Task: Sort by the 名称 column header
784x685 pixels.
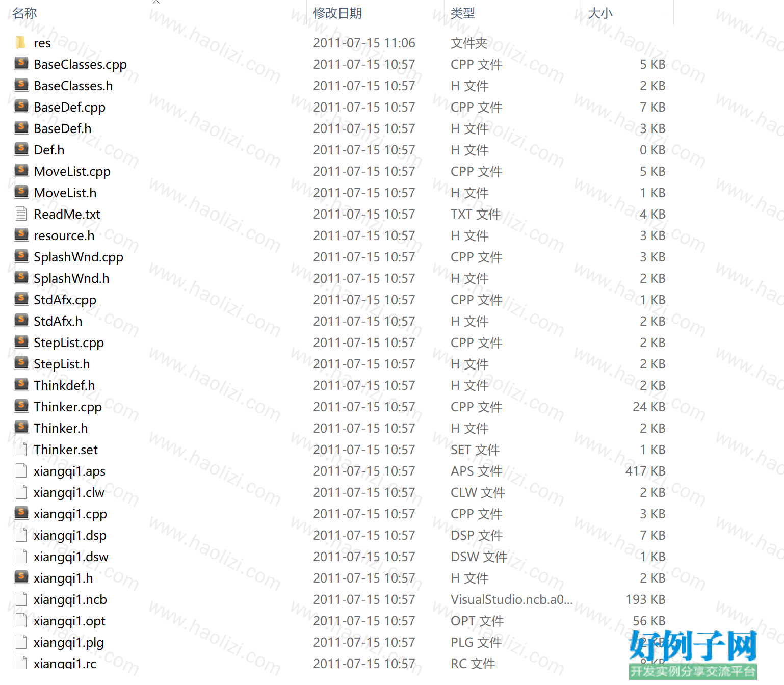Action: click(24, 13)
